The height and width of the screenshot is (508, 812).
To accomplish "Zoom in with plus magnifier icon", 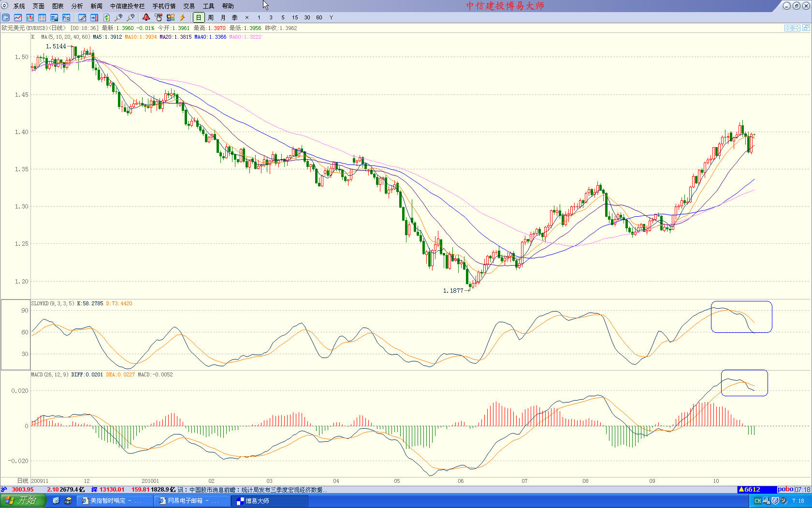I will click(x=118, y=17).
